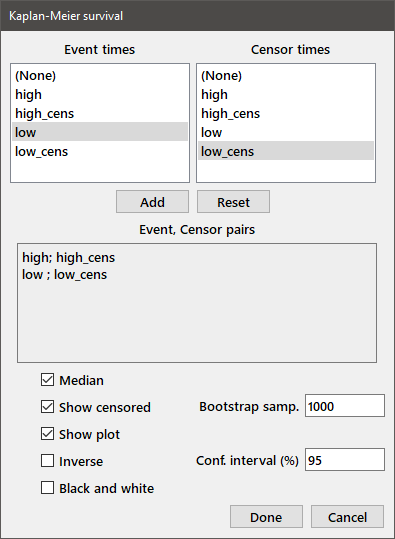Viewport: 395px width, 539px height.
Task: Select low_cens in Event times list
Action: (100, 151)
